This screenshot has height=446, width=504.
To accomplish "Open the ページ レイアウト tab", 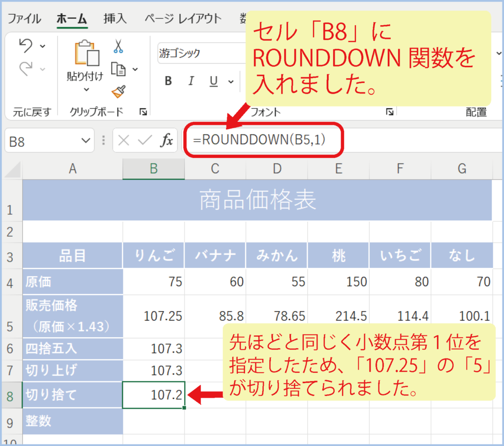I will point(183,19).
